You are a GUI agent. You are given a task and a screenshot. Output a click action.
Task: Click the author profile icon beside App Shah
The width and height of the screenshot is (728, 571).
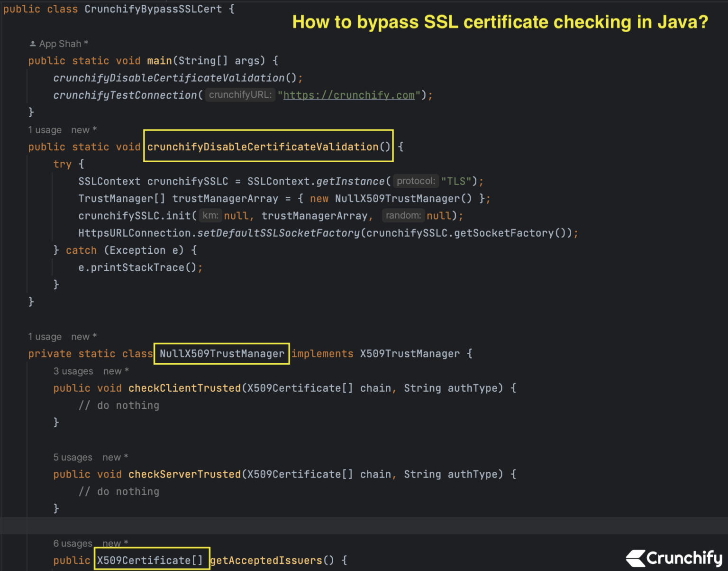[x=33, y=43]
